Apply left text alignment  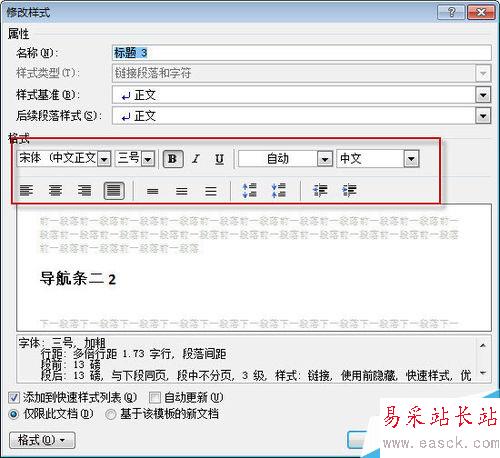26,191
